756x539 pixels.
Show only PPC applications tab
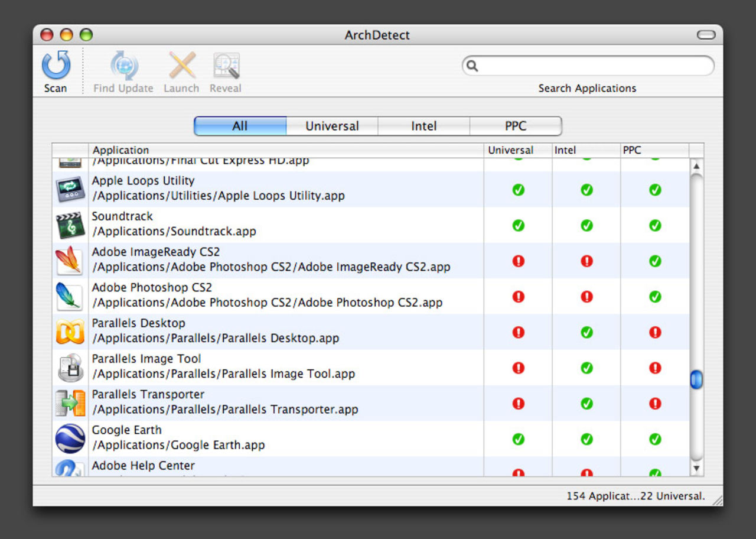(x=515, y=126)
